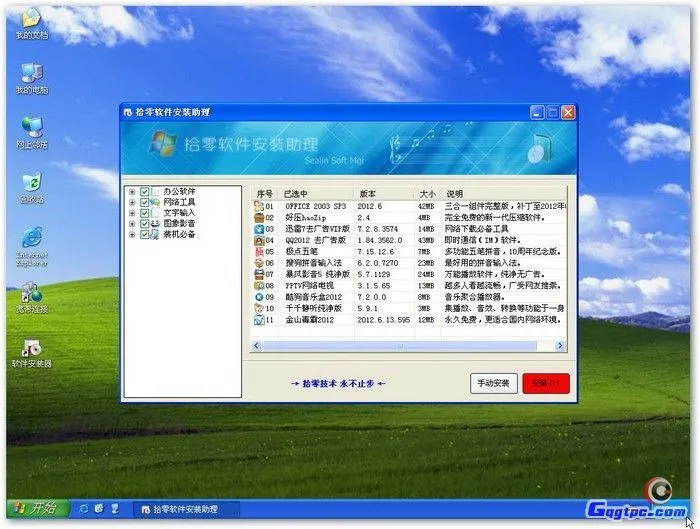Click the 金山毒霸2012 row icon
The width and height of the screenshot is (700, 529).
[259, 320]
